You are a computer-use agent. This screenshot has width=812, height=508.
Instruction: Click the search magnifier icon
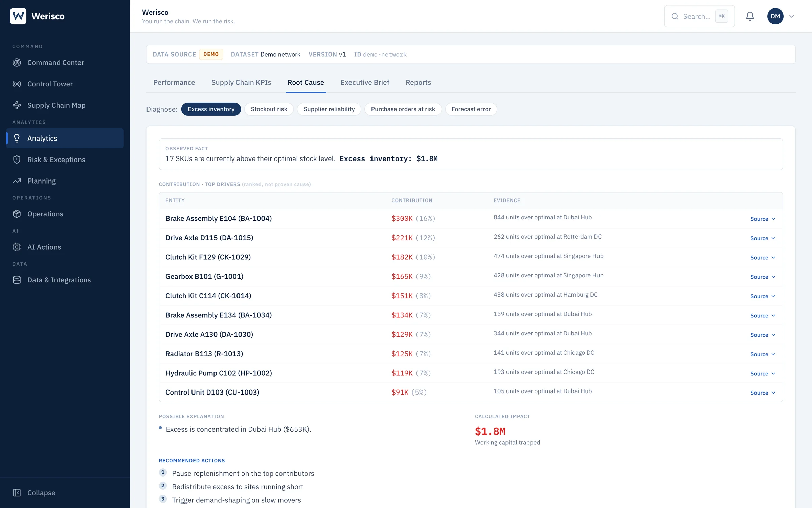675,16
